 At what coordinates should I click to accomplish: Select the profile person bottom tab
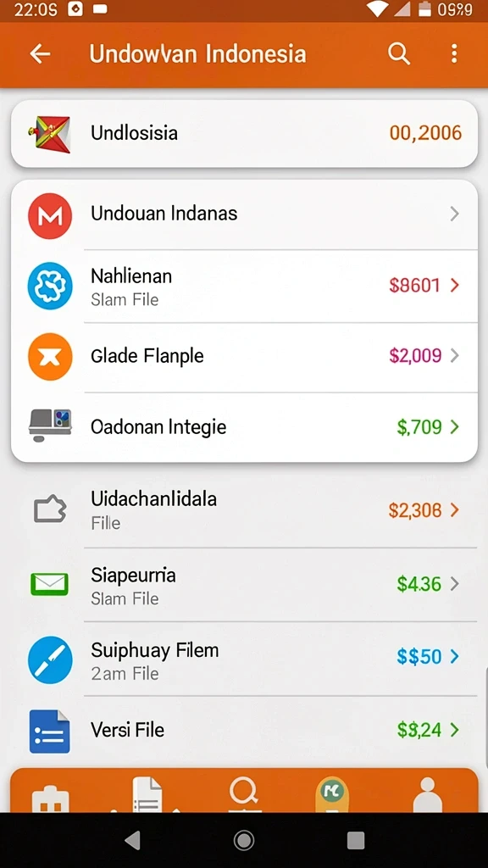[428, 795]
